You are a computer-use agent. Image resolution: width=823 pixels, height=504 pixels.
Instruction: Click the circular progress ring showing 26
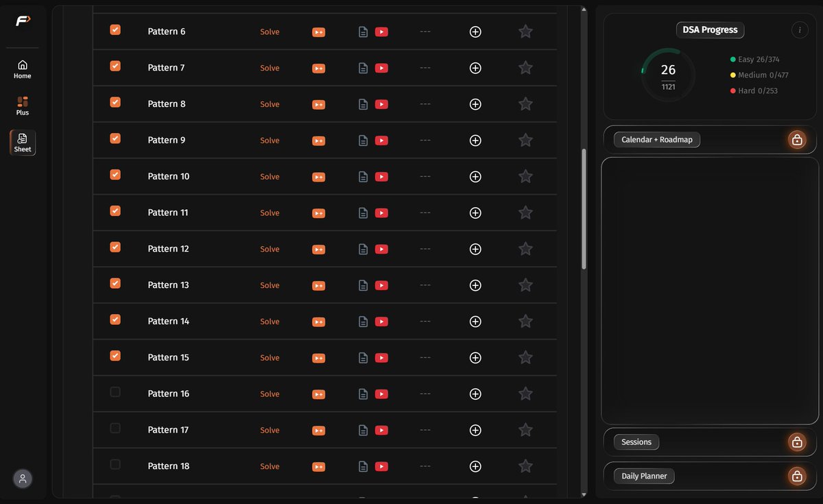pos(668,75)
